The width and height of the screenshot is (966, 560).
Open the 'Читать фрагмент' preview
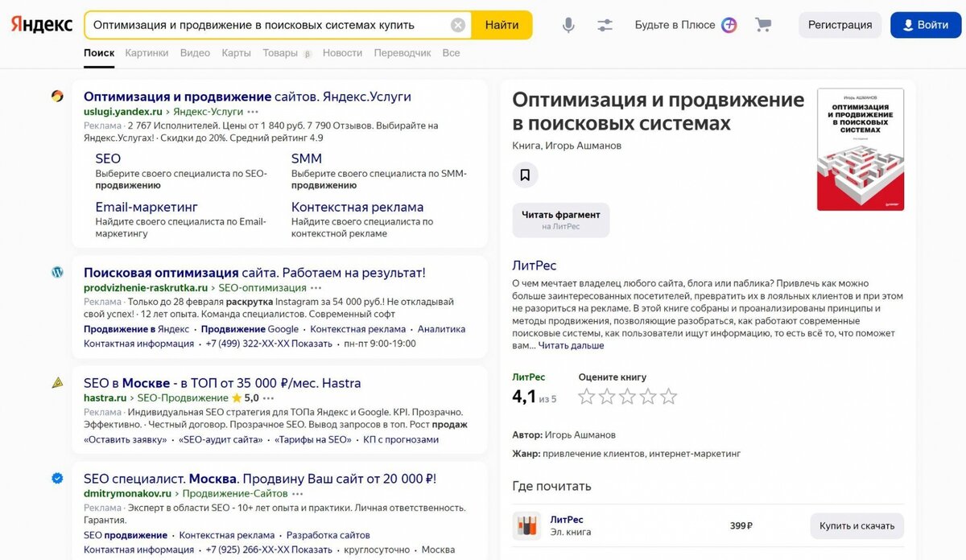pyautogui.click(x=561, y=218)
